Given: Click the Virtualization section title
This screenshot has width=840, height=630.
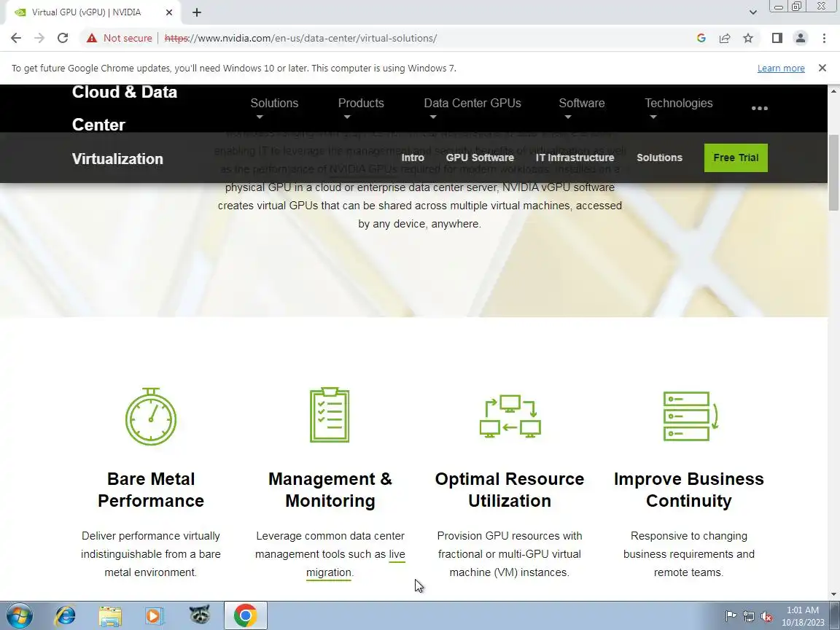Looking at the screenshot, I should (117, 158).
